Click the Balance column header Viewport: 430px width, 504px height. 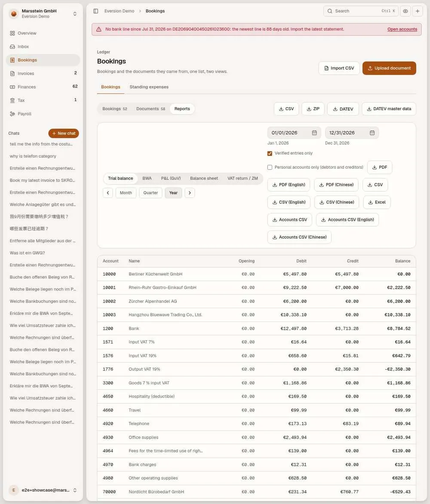pyautogui.click(x=403, y=261)
